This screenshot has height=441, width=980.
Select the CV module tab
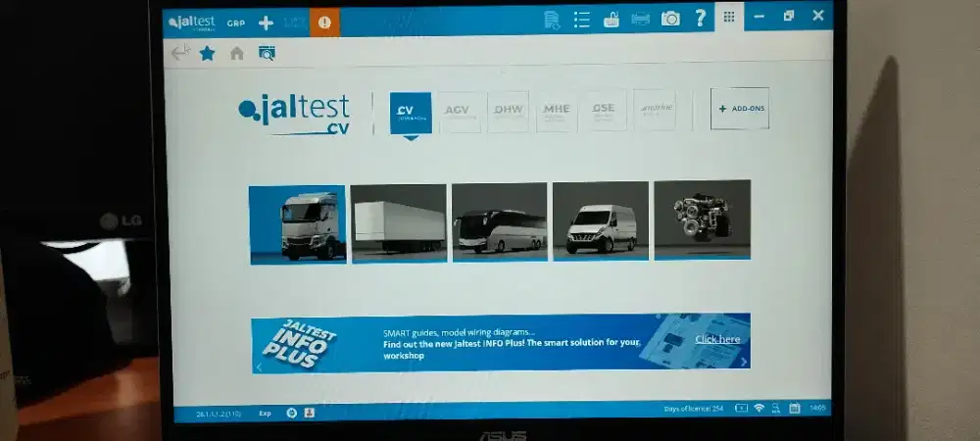point(411,113)
